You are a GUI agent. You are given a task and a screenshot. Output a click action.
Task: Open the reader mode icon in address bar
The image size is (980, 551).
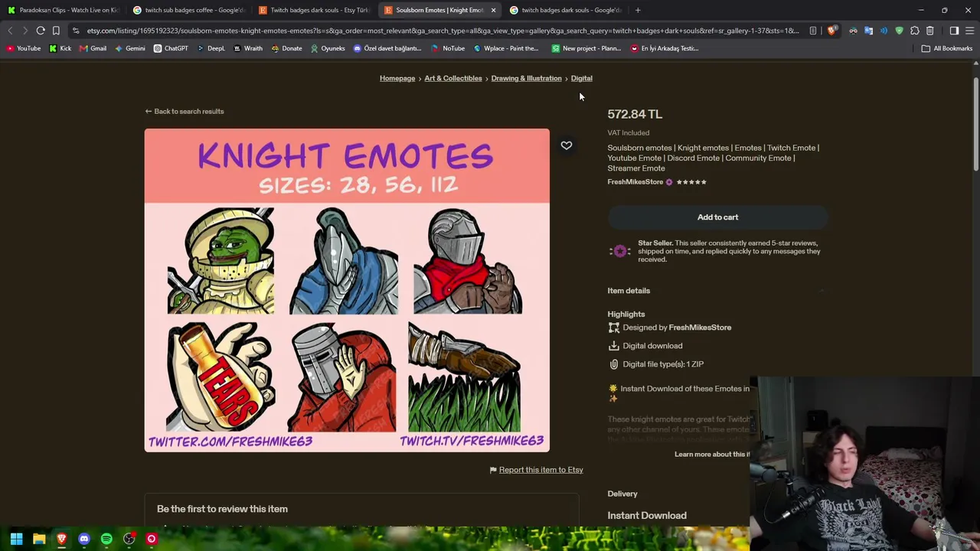[813, 31]
